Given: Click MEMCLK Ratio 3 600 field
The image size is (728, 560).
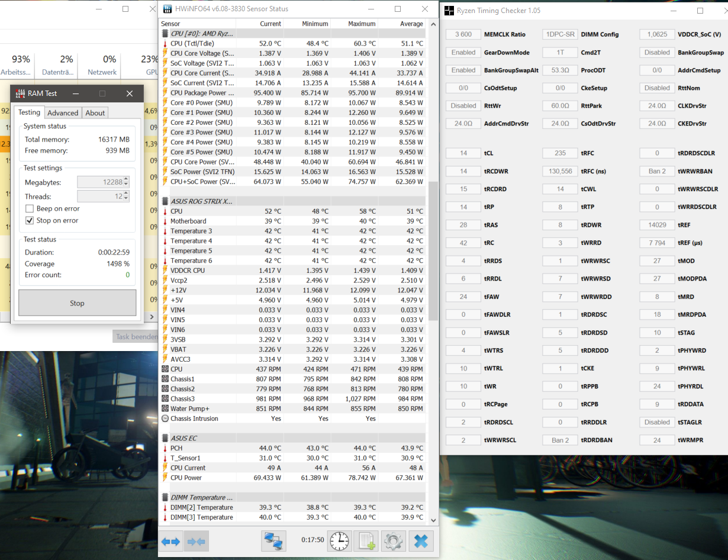Looking at the screenshot, I should pos(463,34).
